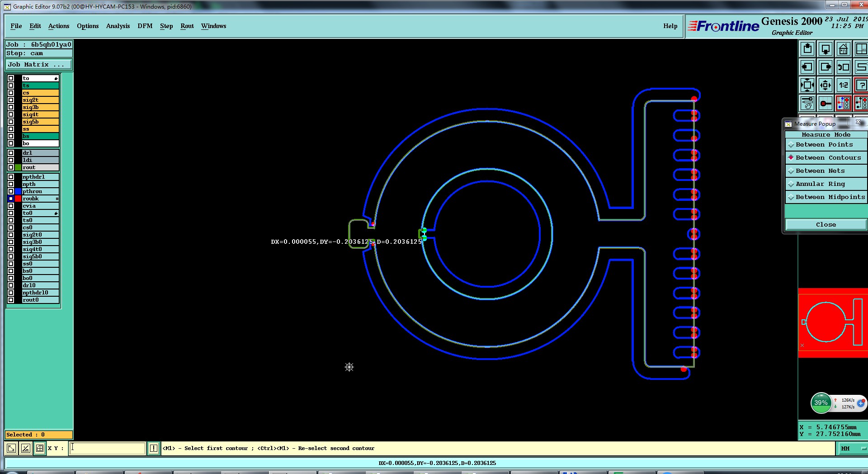
Task: Select the 'bs0' layer name
Action: pos(41,271)
